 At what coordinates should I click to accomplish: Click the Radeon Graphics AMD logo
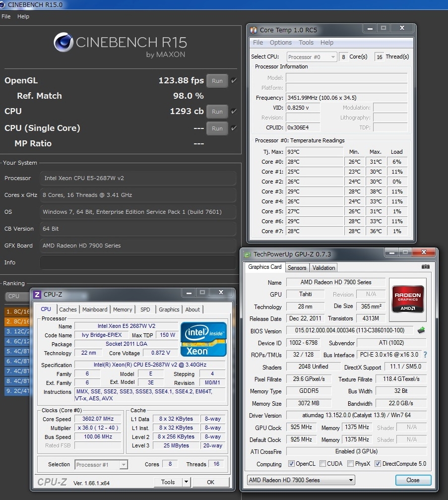407,299
